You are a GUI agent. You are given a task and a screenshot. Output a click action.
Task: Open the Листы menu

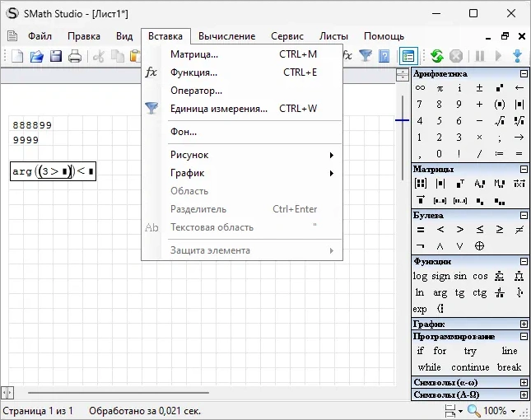(x=333, y=36)
